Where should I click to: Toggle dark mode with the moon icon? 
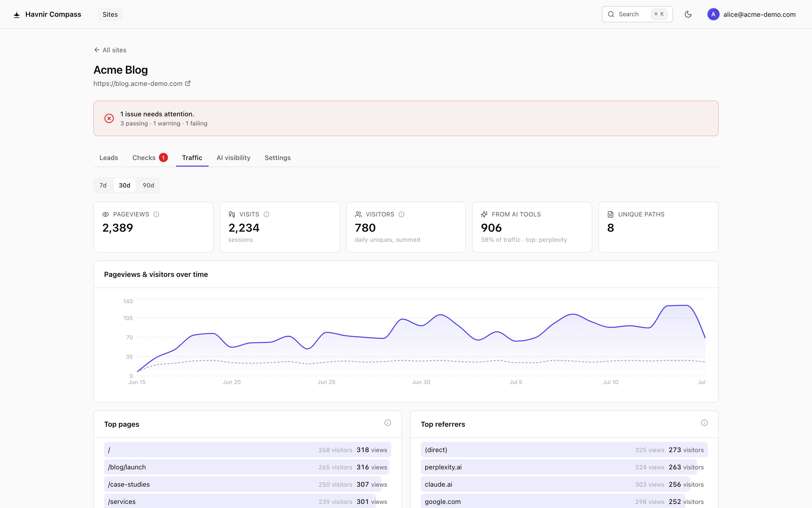pos(688,14)
